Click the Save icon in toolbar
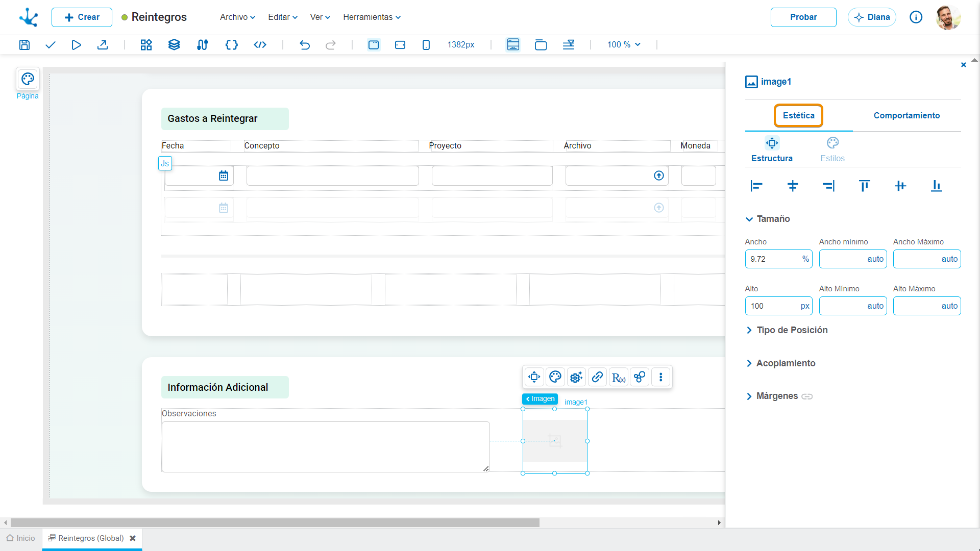The image size is (980, 551). point(24,45)
